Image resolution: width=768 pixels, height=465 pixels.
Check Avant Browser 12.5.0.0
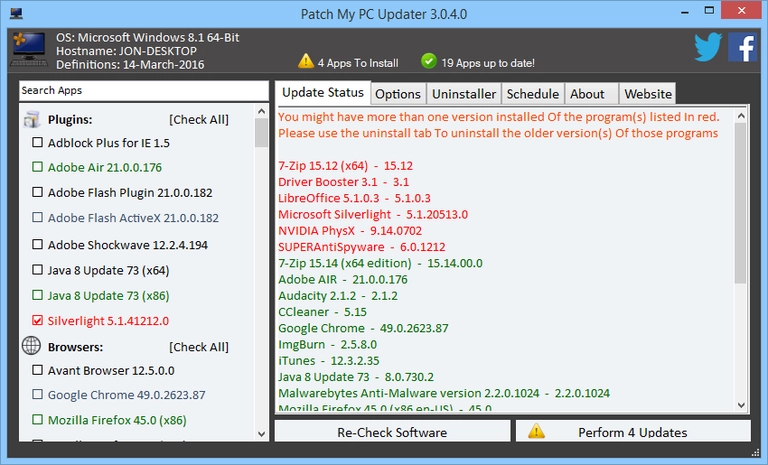(37, 370)
